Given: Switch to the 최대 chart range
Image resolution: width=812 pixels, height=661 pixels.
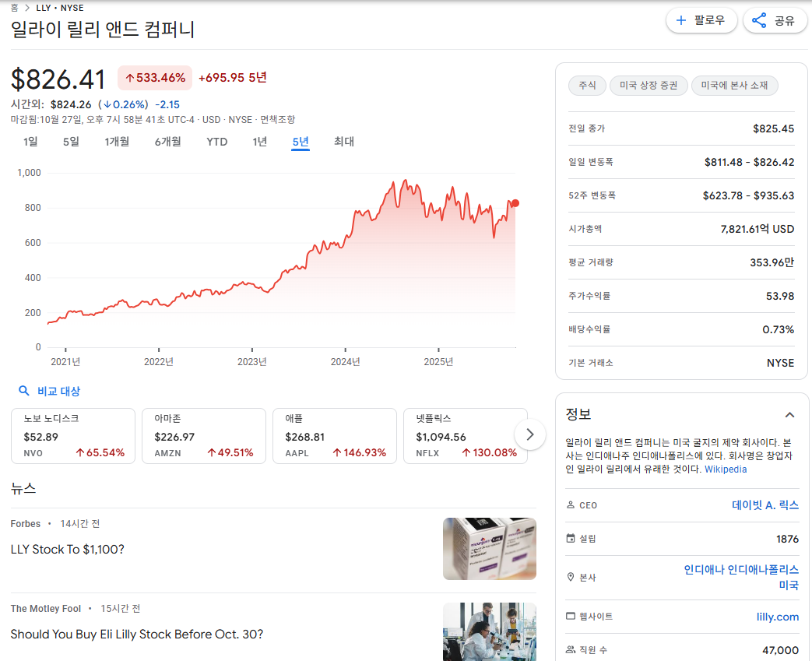Looking at the screenshot, I should pyautogui.click(x=344, y=142).
